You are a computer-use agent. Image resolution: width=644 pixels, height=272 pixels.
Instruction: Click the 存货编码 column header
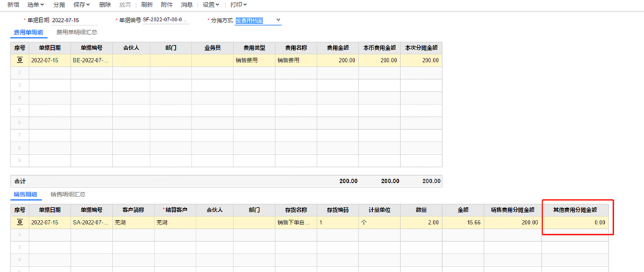pyautogui.click(x=338, y=210)
